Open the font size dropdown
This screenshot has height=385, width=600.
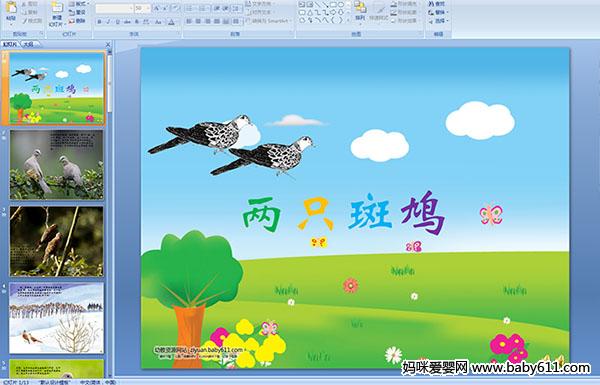[148, 8]
